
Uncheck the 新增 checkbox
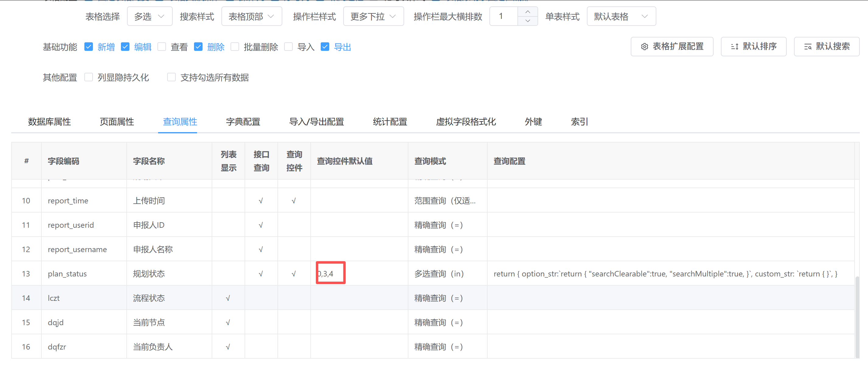(89, 47)
